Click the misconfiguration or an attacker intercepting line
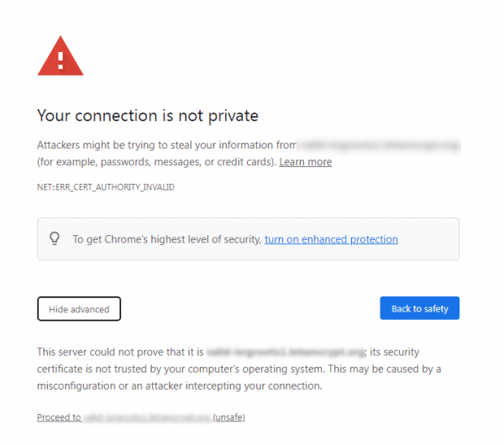 (178, 386)
